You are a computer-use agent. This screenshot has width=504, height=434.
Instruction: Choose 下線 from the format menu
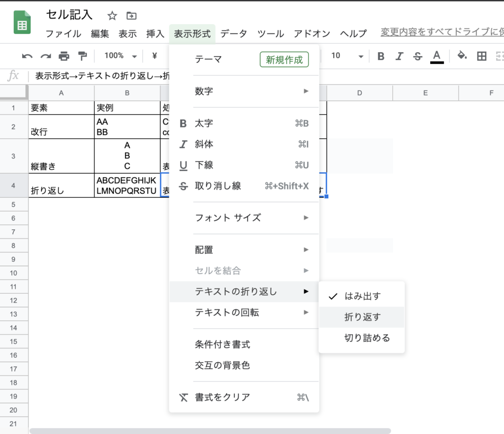pyautogui.click(x=244, y=165)
